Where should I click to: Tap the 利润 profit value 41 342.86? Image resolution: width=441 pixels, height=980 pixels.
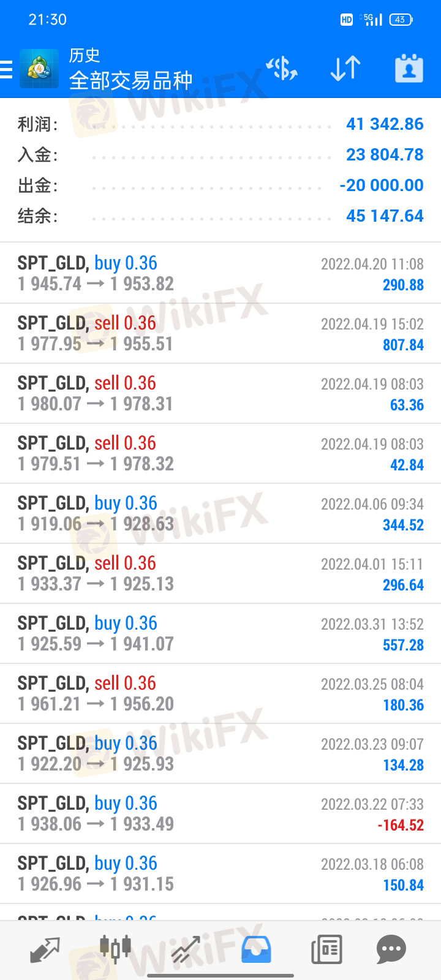[x=385, y=124]
